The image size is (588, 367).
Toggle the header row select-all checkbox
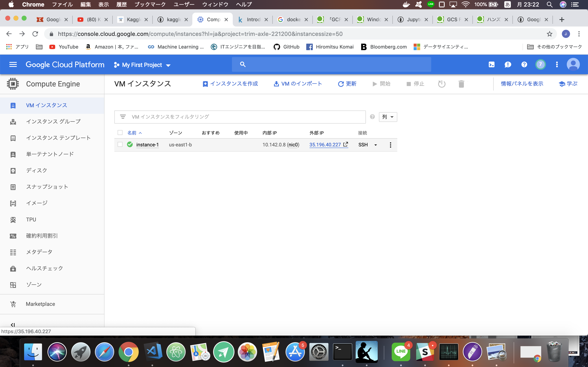[120, 133]
